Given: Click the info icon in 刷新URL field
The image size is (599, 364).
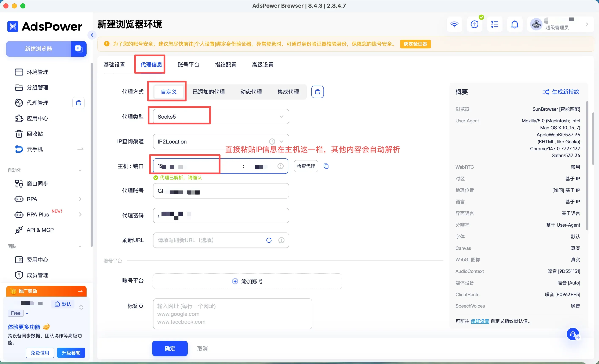Looking at the screenshot, I should tap(281, 240).
